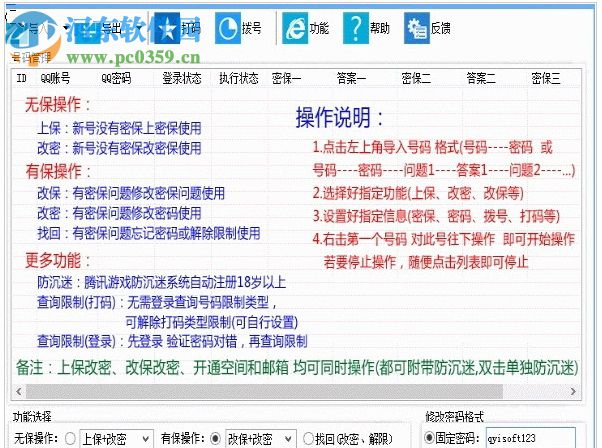Click the green 备注 note line
This screenshot has height=448, width=602.
click(297, 367)
